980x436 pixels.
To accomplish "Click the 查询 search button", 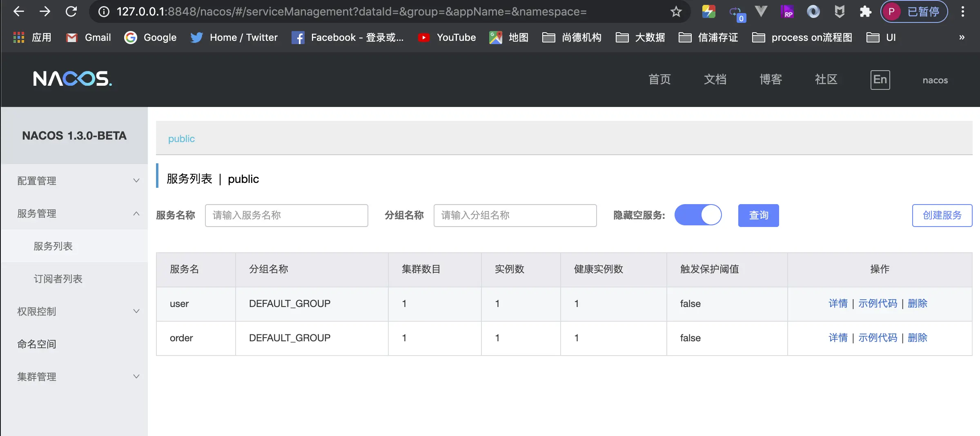I will coord(758,215).
